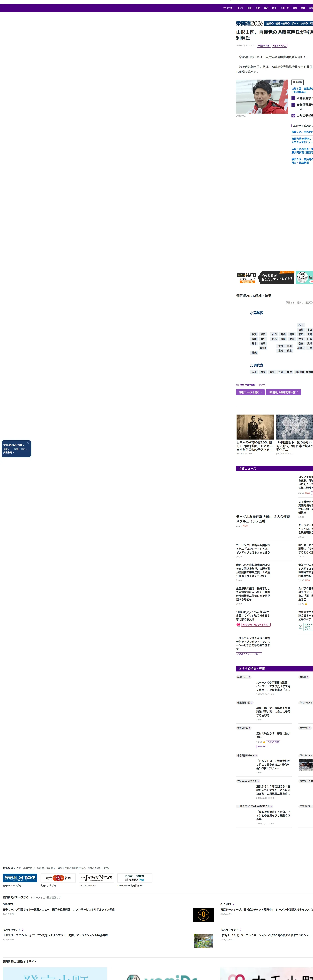Select the スポーツ navigation tab
Image resolution: width=313 pixels, height=980 pixels.
tap(284, 8)
